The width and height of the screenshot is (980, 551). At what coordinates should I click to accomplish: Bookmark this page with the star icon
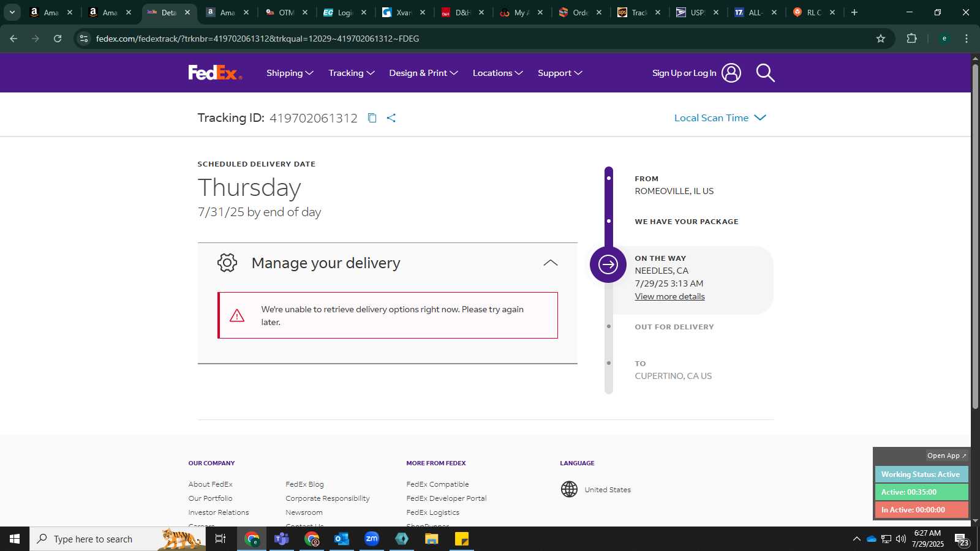pyautogui.click(x=881, y=39)
